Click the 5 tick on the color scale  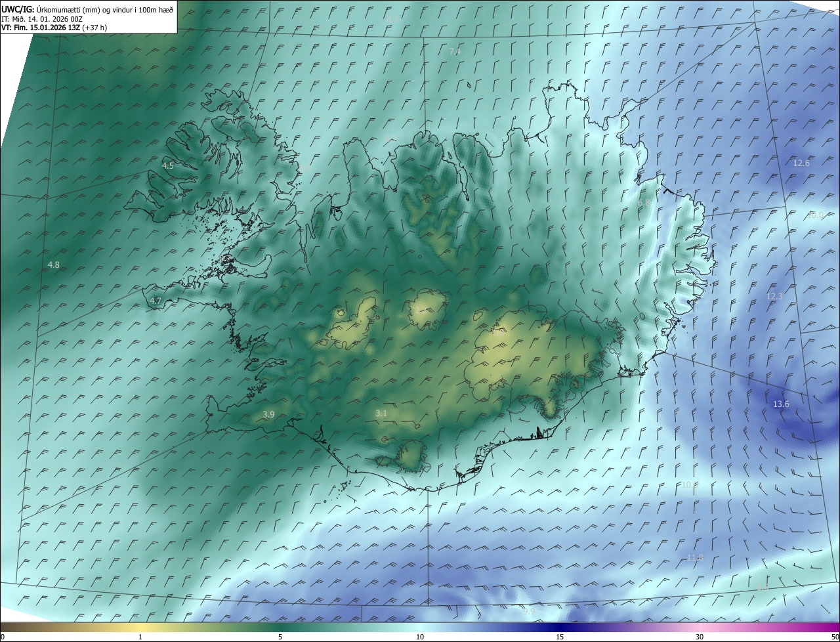tap(280, 637)
